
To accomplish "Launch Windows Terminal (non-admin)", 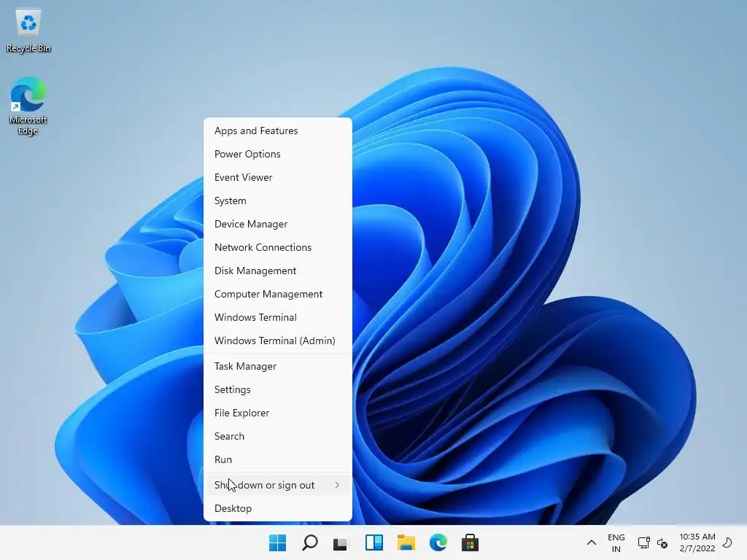I will [x=278, y=317].
